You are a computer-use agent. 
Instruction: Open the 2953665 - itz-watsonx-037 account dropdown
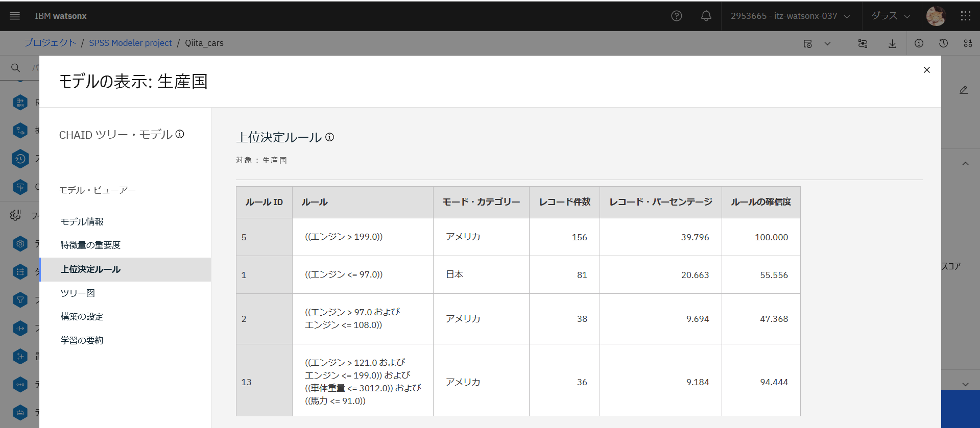coord(791,16)
